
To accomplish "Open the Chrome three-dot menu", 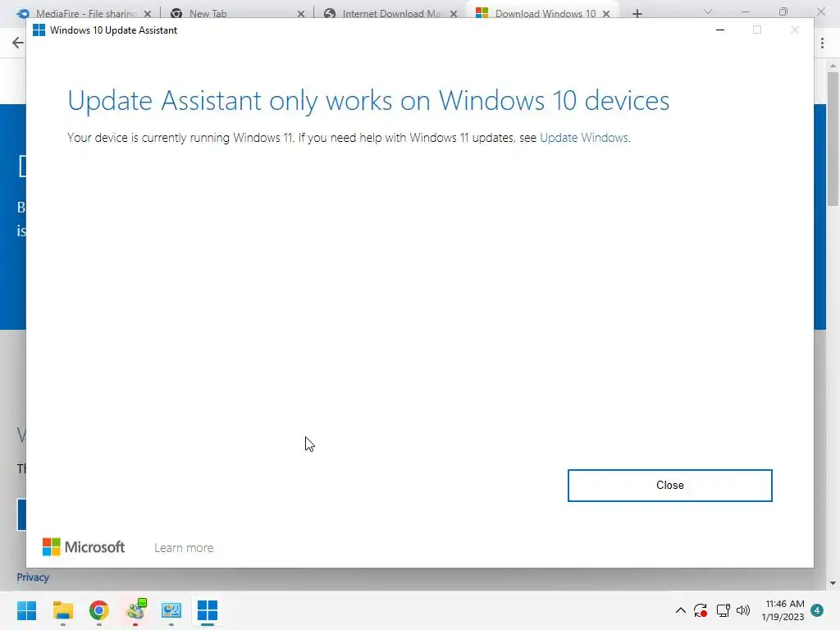I will pos(822,43).
